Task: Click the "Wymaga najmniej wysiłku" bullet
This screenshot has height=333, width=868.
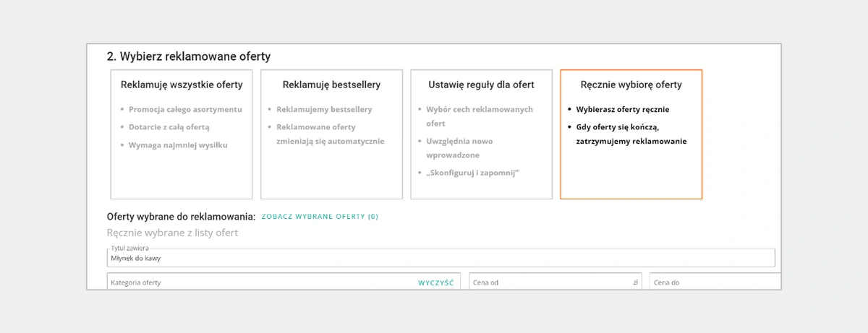Action: coord(178,144)
